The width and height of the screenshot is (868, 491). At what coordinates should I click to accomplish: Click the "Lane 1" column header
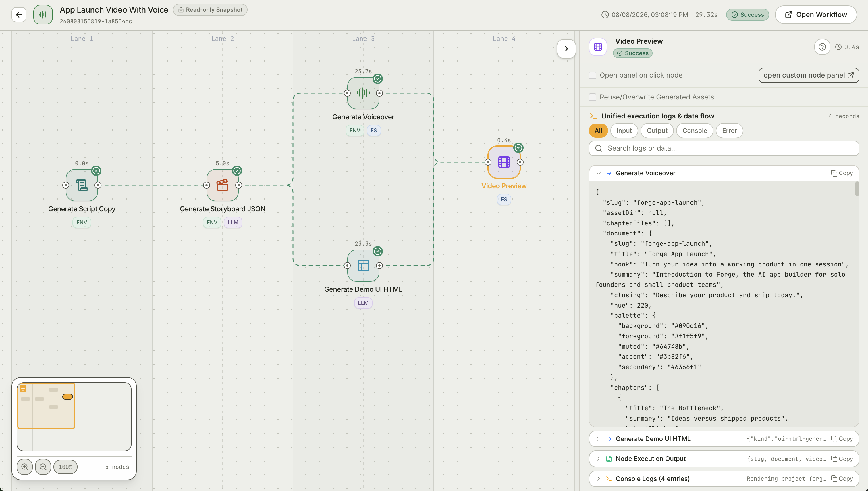coord(82,39)
